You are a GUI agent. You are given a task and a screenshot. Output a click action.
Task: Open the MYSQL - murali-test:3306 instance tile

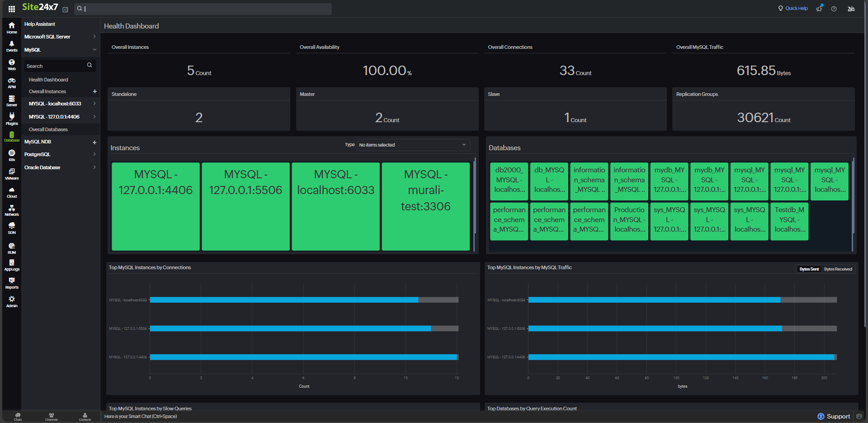[425, 206]
